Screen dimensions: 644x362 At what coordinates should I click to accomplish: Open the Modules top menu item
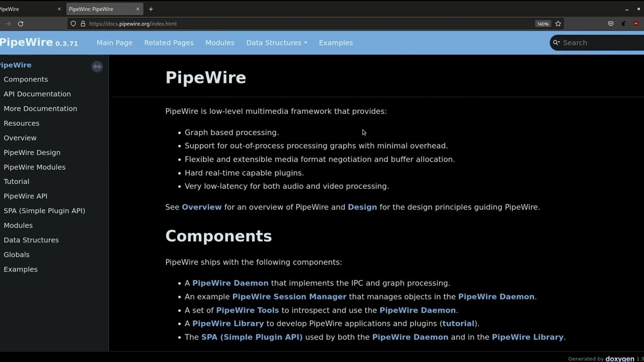click(220, 43)
